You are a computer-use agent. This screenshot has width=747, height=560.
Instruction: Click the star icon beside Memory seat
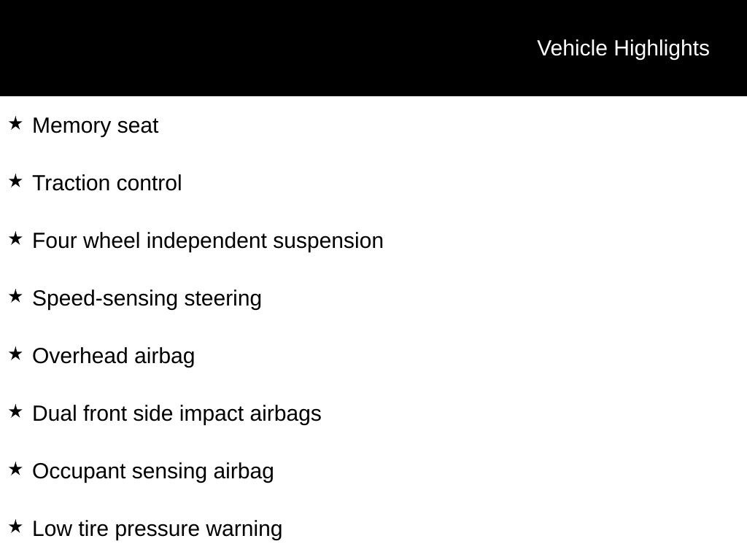pos(15,123)
